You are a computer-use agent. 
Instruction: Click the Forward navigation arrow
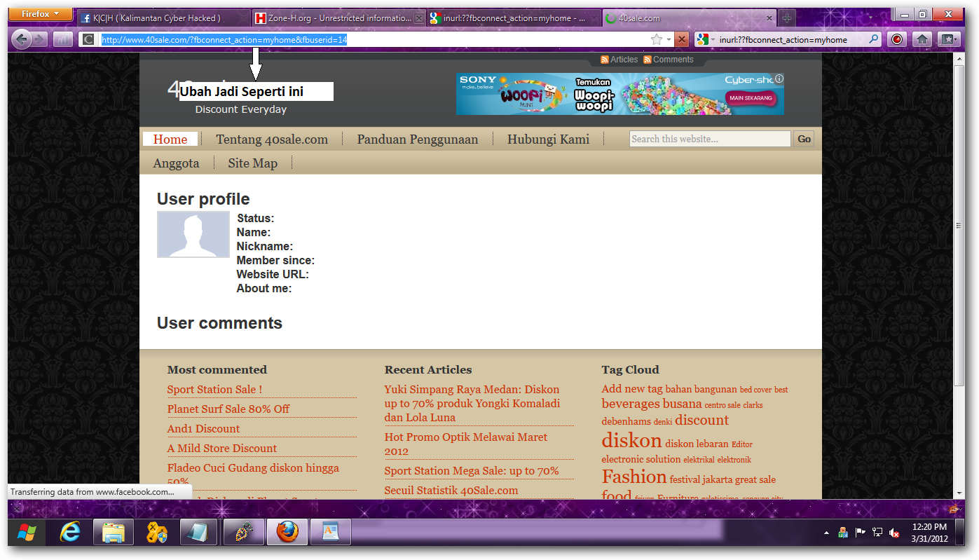(39, 40)
